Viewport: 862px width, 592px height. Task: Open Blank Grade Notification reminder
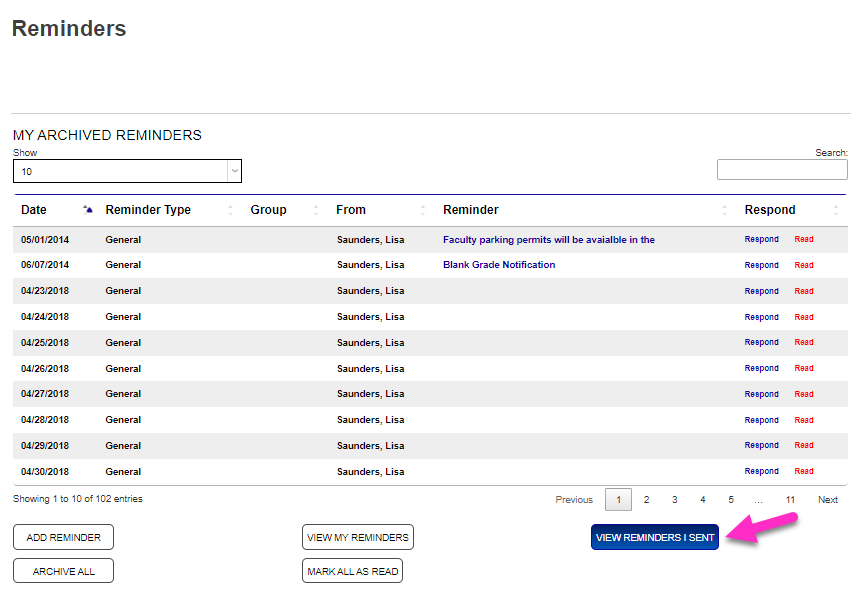pyautogui.click(x=499, y=265)
